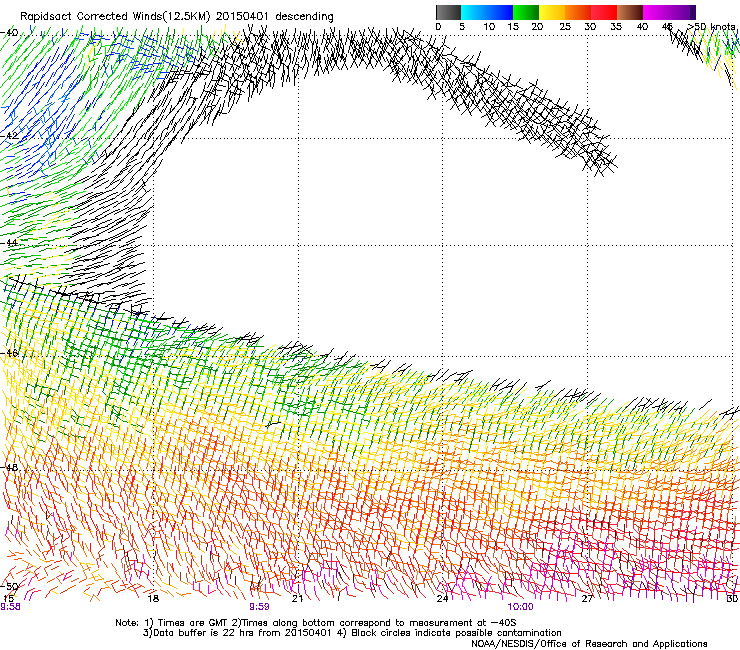This screenshot has width=740, height=650.
Task: Click the note about measurement at -40S
Action: point(374,623)
